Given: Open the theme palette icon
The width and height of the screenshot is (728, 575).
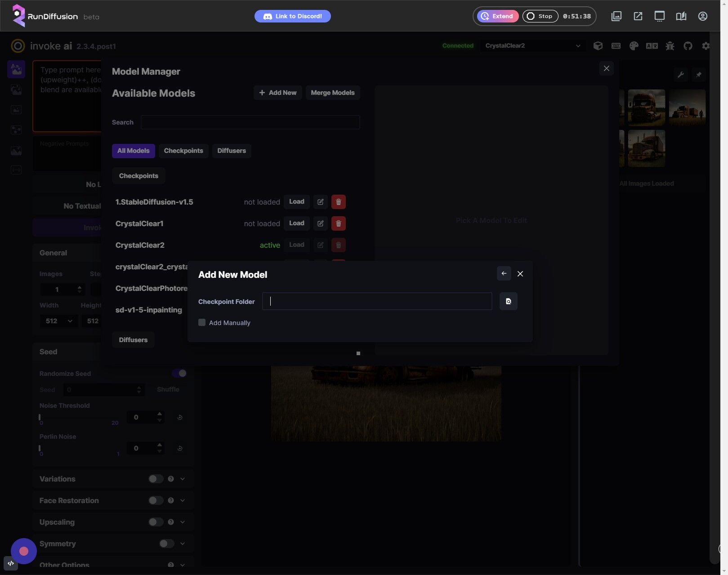Looking at the screenshot, I should click(x=634, y=46).
